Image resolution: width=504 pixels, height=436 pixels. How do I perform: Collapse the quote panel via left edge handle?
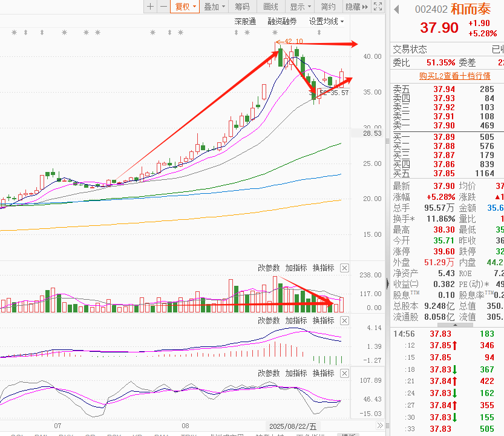pyautogui.click(x=388, y=283)
